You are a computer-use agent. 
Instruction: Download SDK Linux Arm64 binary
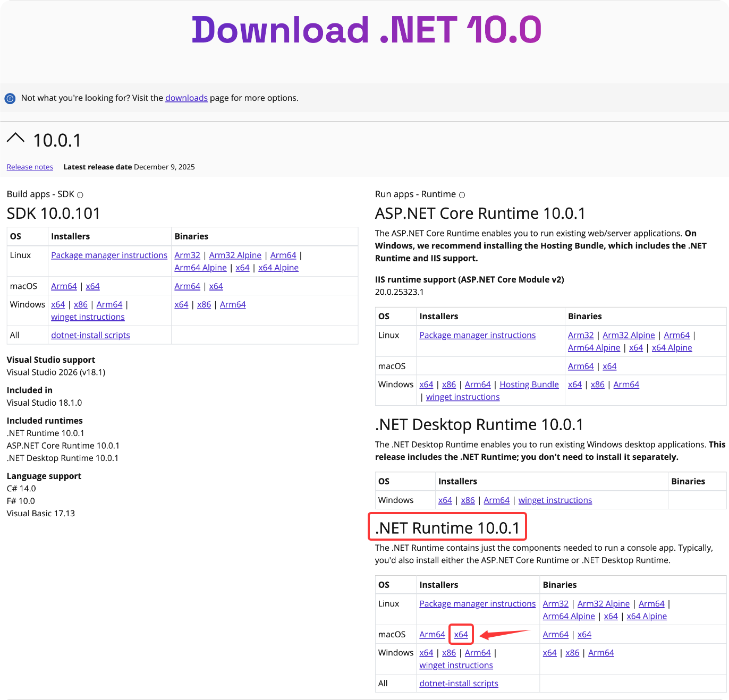(x=283, y=255)
